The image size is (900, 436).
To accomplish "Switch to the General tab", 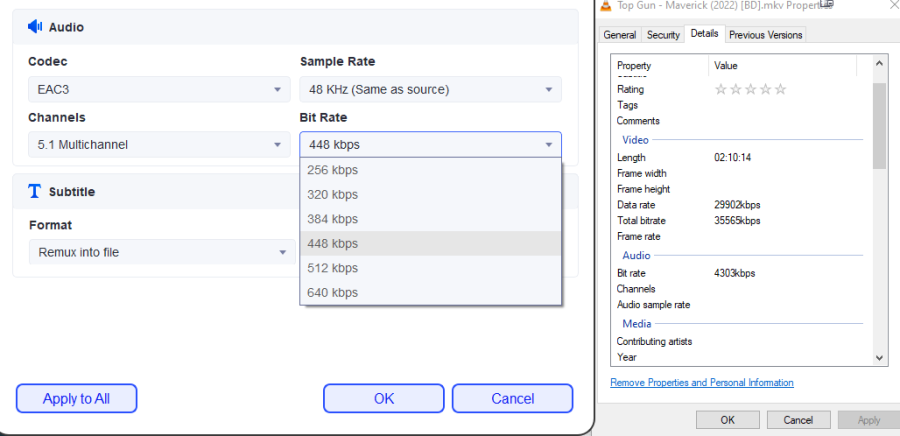I will pyautogui.click(x=619, y=35).
